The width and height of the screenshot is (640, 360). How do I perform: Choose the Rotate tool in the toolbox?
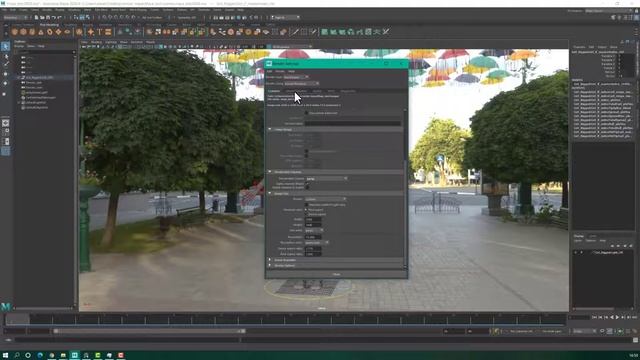[5, 83]
